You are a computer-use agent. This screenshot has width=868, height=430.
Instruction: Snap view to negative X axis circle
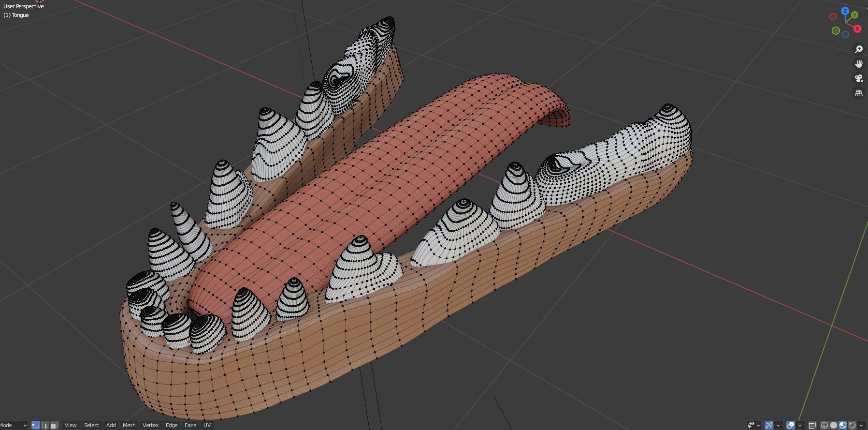pyautogui.click(x=833, y=16)
